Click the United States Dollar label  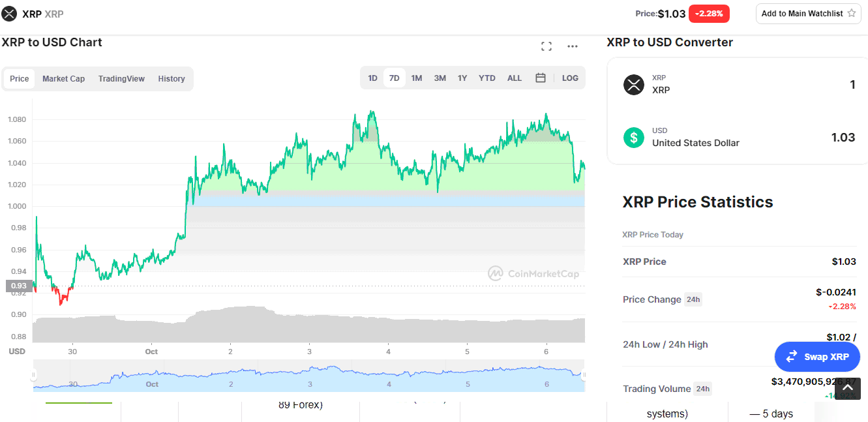click(x=696, y=143)
